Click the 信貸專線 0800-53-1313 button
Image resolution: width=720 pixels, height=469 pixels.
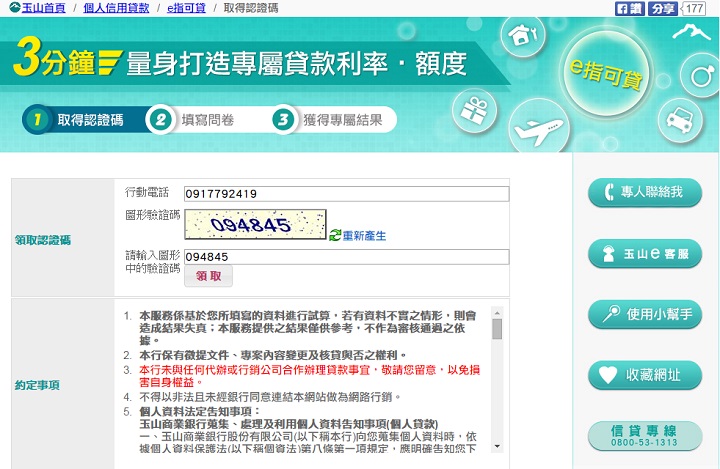point(645,435)
